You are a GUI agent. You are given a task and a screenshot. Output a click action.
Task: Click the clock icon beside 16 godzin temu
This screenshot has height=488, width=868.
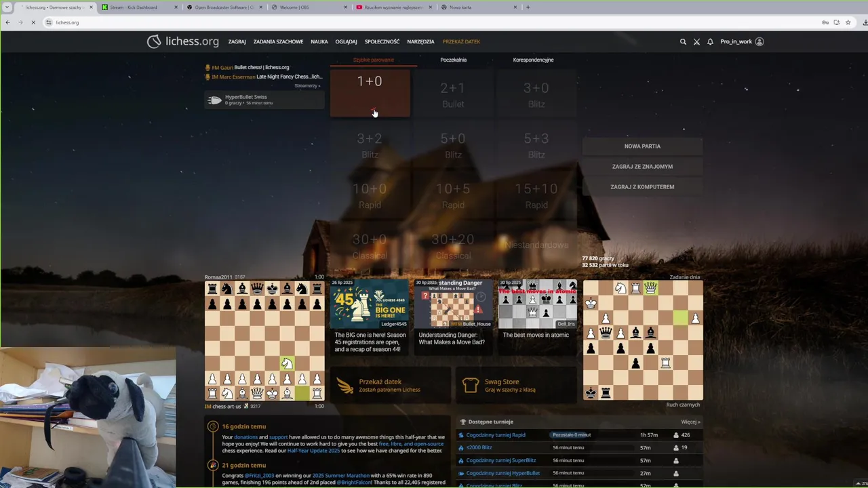tap(213, 426)
